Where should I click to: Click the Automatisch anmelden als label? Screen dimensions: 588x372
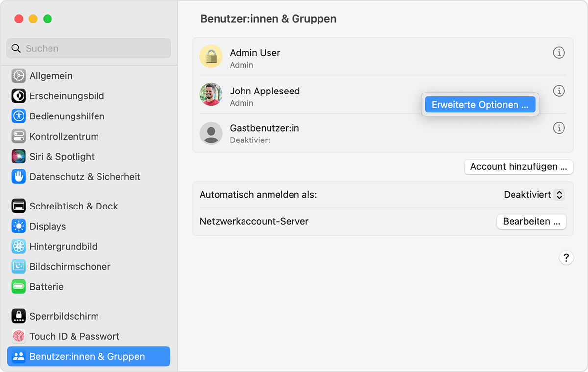258,195
